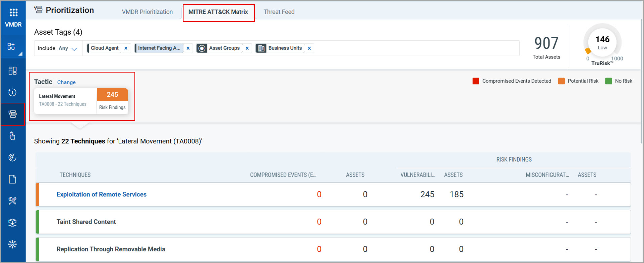Remove the Business Units asset tag
Screen dimensions: 644x263
pos(309,48)
